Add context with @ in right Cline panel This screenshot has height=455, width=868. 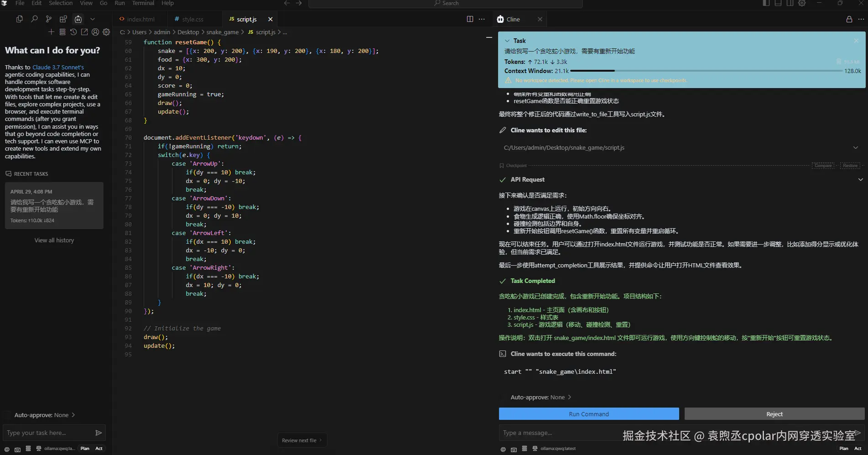[503, 449]
